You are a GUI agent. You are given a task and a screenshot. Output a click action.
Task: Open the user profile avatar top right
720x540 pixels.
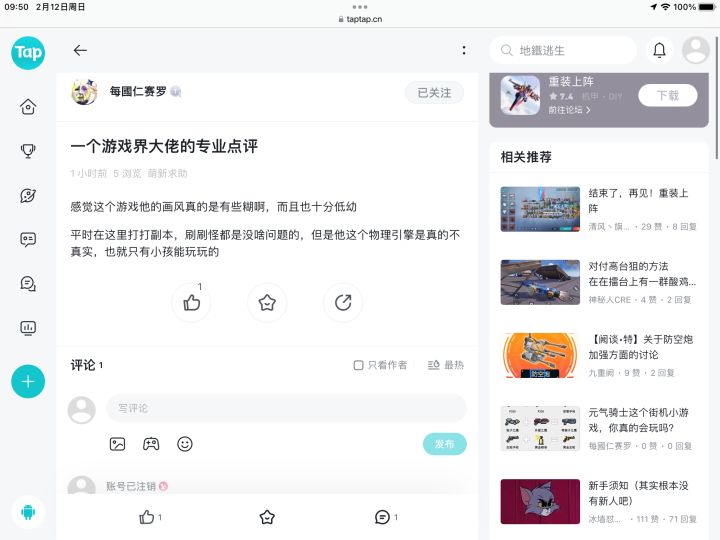696,50
